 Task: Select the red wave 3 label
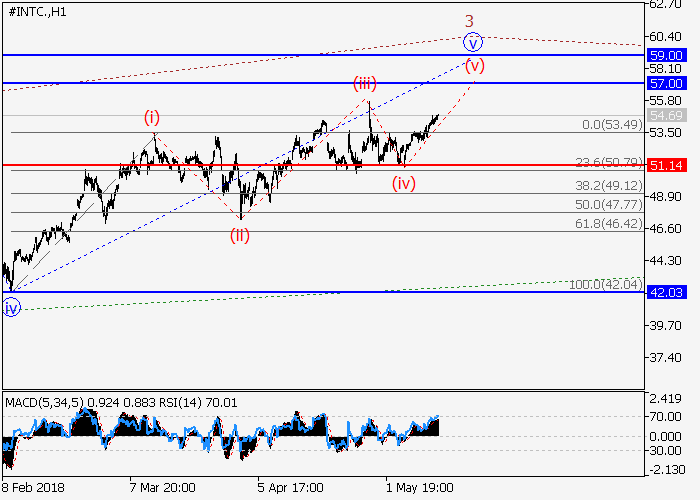pos(469,21)
